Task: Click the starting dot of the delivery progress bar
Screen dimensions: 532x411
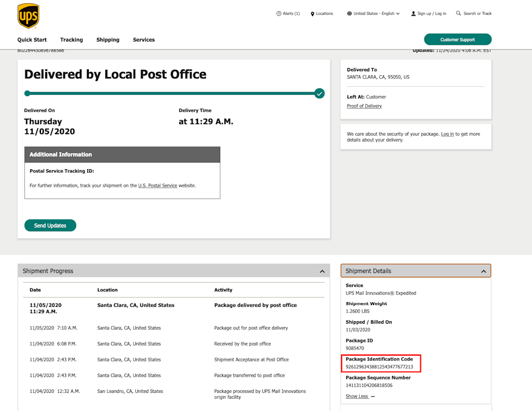Action: tap(28, 93)
